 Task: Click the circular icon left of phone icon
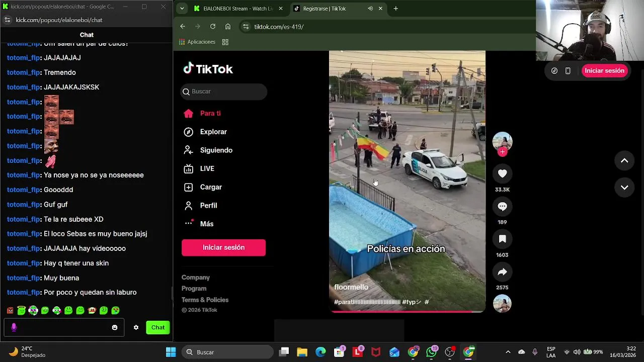[x=554, y=71]
